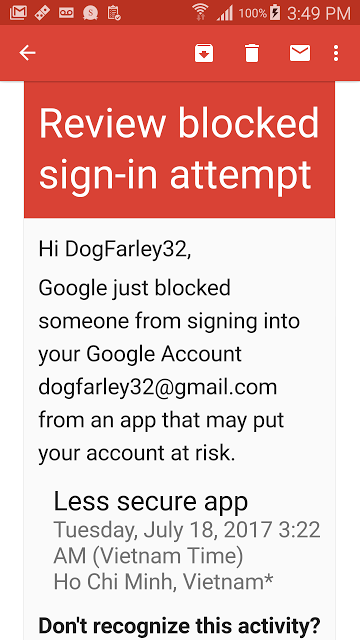Tap the back arrow in toolbar
This screenshot has height=640, width=360.
(x=27, y=53)
